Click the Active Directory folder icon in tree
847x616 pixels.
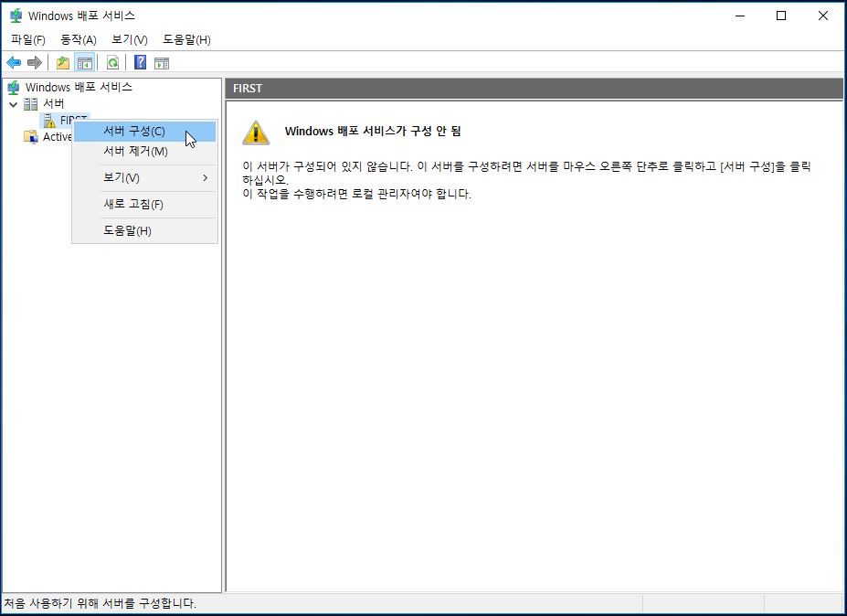click(31, 137)
